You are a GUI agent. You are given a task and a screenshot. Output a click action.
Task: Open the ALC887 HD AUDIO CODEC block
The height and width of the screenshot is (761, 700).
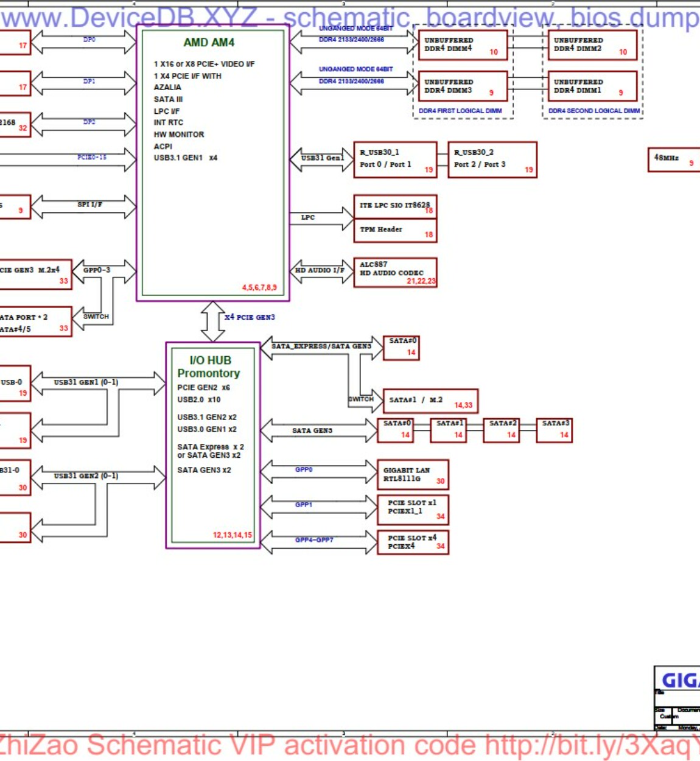395,272
